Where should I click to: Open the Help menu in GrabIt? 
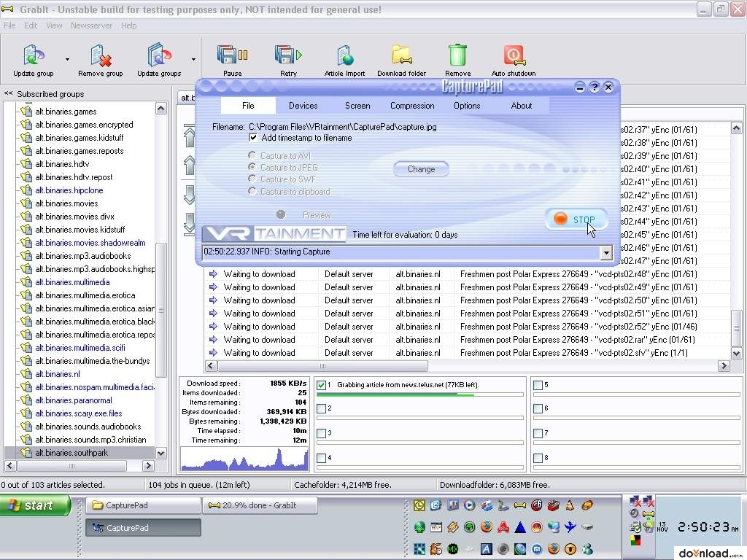point(128,26)
